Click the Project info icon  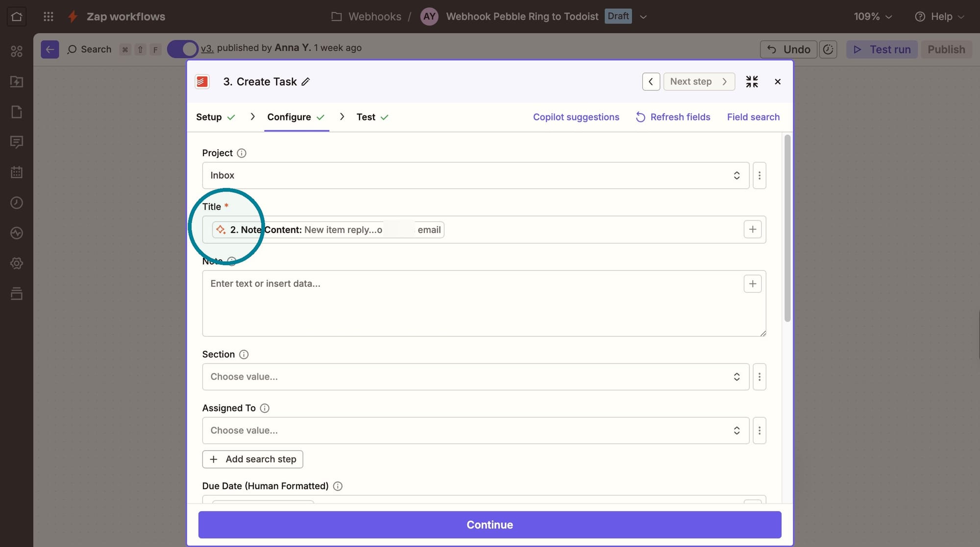[242, 153]
